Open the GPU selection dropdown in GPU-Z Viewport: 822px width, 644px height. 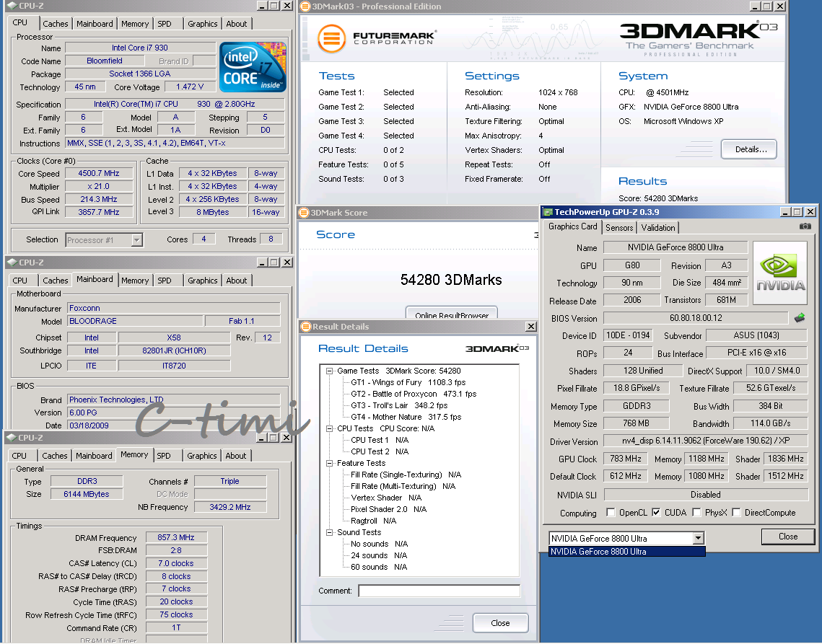click(x=698, y=538)
